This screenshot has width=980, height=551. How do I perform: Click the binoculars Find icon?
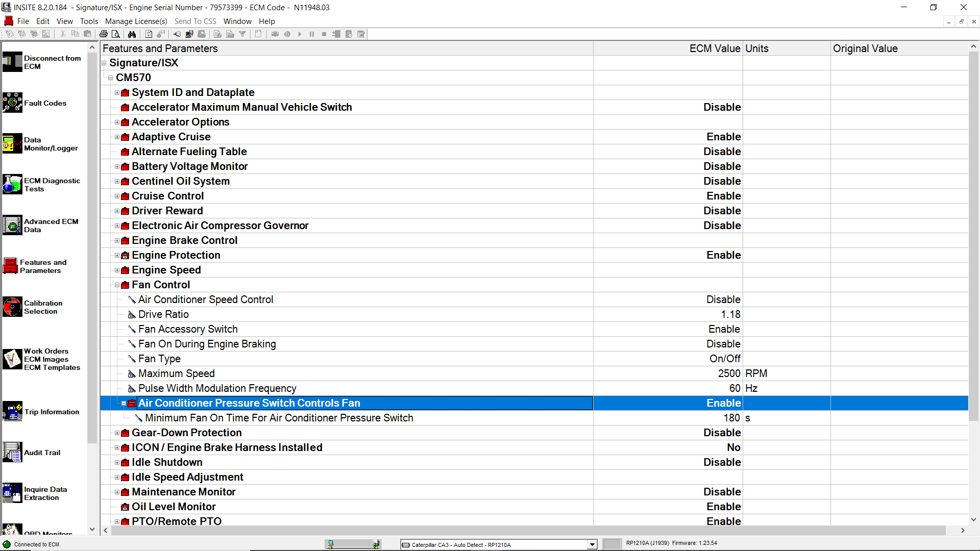pos(132,34)
